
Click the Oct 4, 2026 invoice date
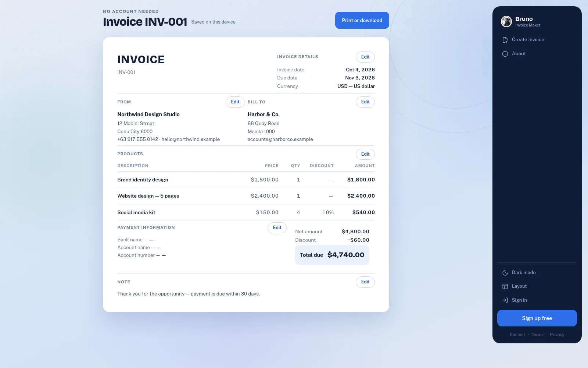[360, 70]
